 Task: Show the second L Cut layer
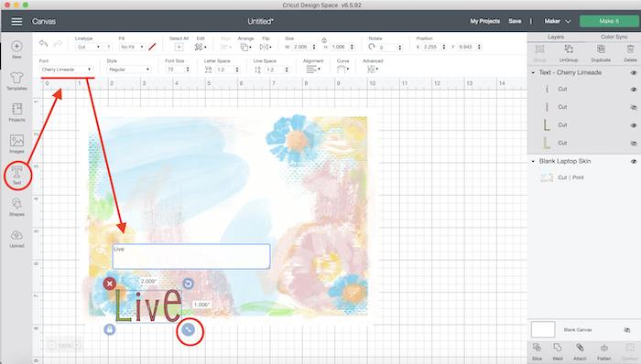tap(634, 144)
